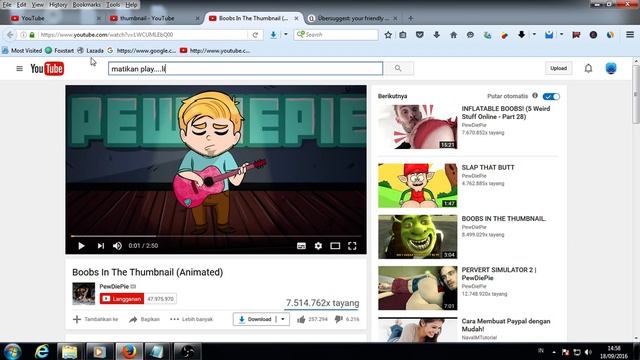Click the Upload button
This screenshot has width=640, height=360.
pos(558,68)
